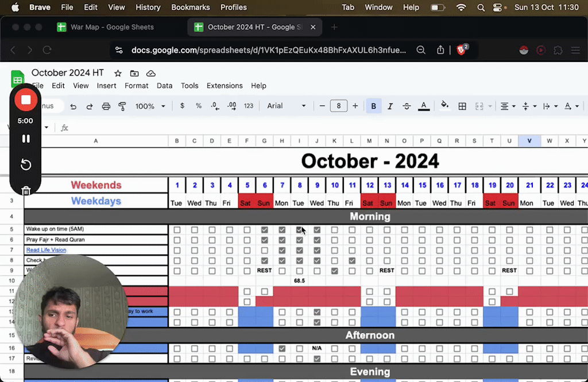Screen dimensions: 588x382
Task: Redo the last action in toolbar
Action: [89, 106]
